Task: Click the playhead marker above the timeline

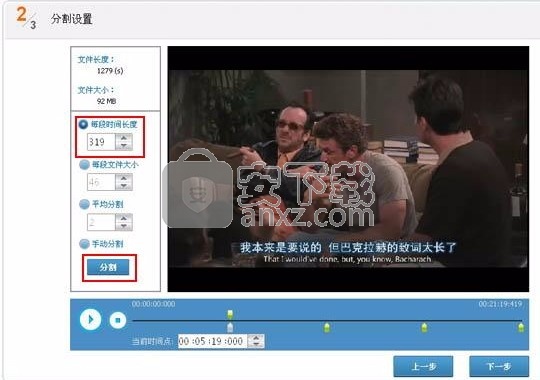Action: pyautogui.click(x=230, y=314)
